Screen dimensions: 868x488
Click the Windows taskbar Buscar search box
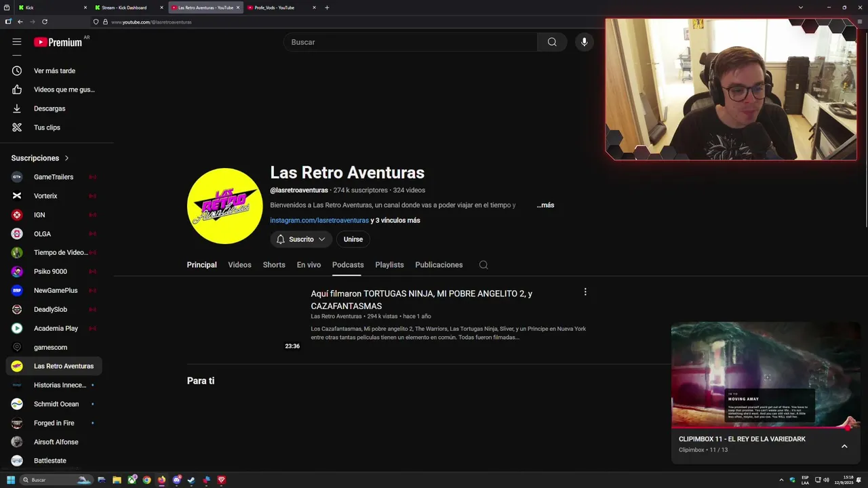(x=56, y=480)
